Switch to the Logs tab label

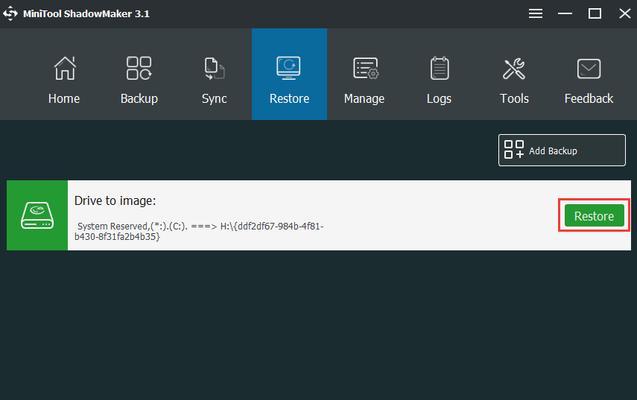pos(439,99)
